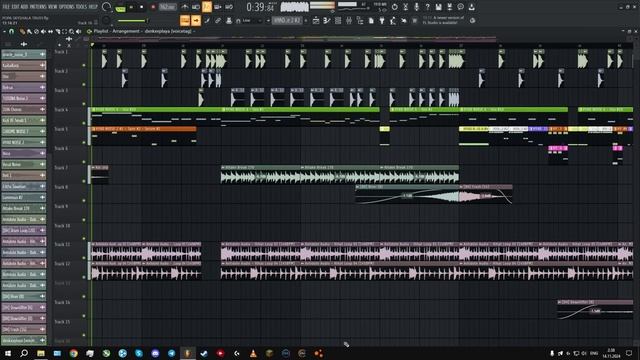Open the channel rack icon

click(338, 20)
